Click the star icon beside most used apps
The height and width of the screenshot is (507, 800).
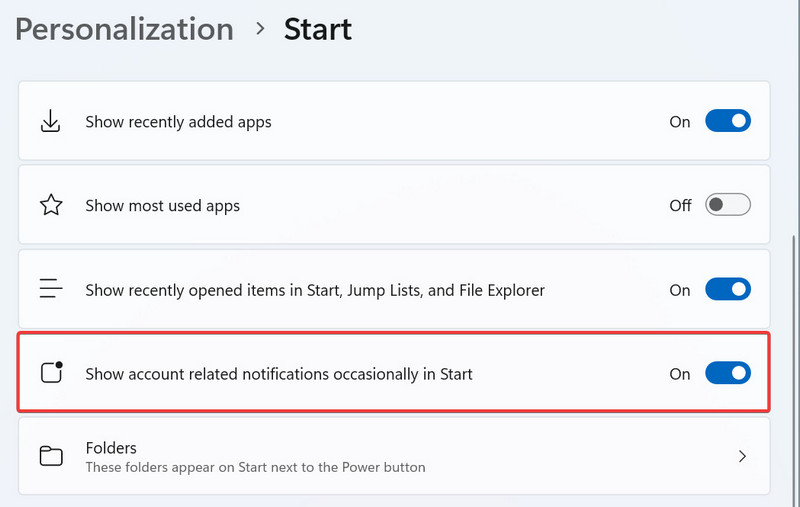pyautogui.click(x=50, y=206)
